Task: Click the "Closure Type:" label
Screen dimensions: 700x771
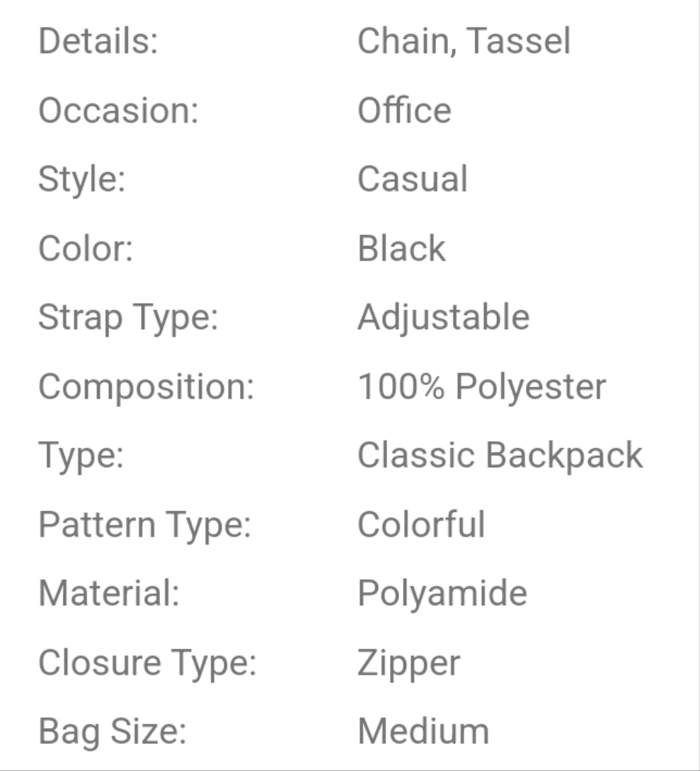Action: pos(147,663)
